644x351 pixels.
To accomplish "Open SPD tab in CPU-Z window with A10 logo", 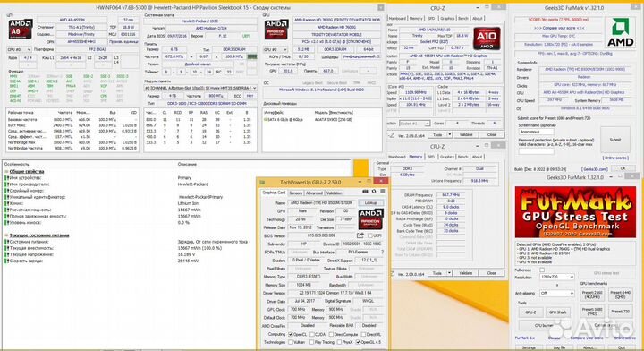I will (x=431, y=19).
